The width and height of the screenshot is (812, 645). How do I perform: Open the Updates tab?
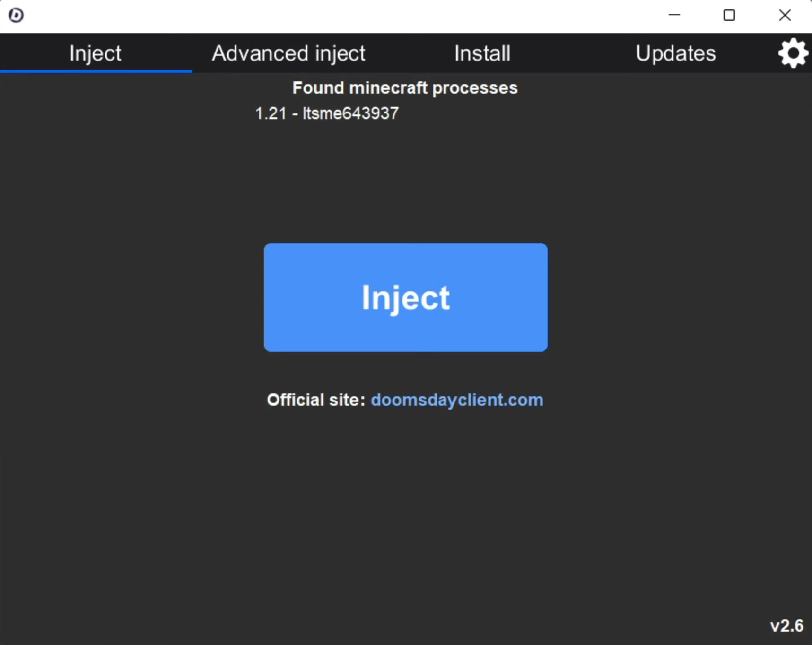pyautogui.click(x=676, y=53)
